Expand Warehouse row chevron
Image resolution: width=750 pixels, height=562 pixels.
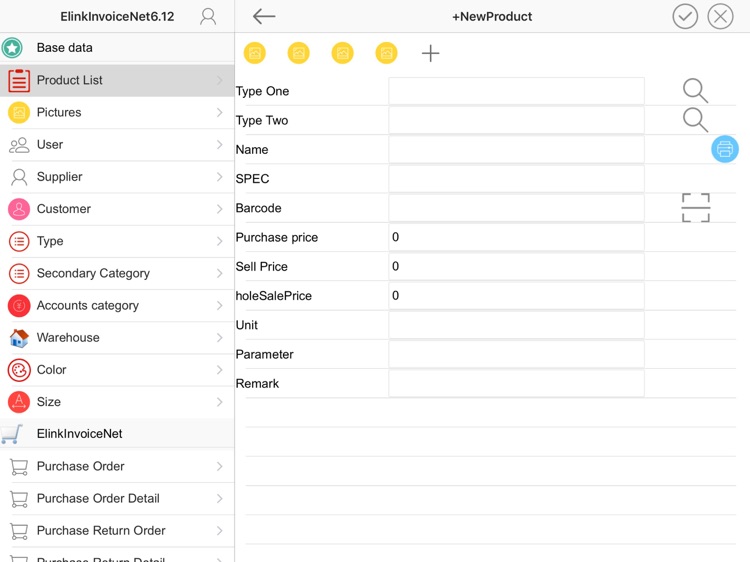pos(220,338)
